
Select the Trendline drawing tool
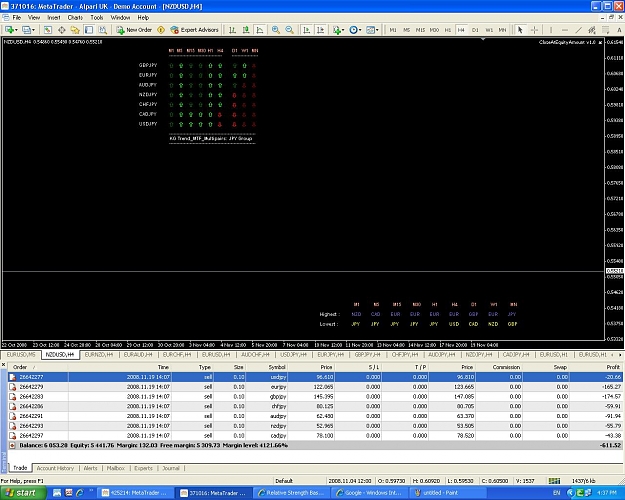[x=579, y=30]
